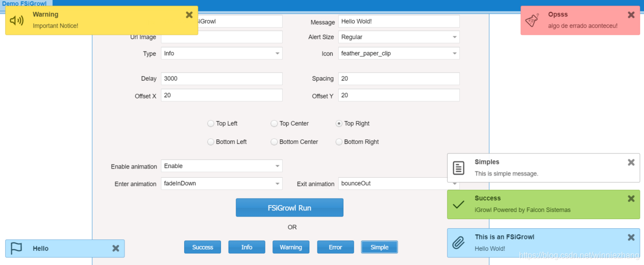Click the 'algo de errado aconteceu!' text
The image size is (644, 265).
pos(583,26)
